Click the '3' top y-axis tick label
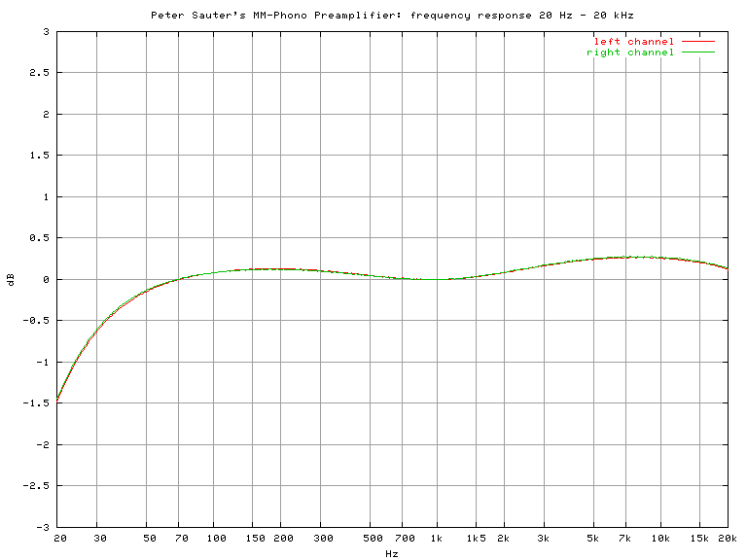 pyautogui.click(x=46, y=32)
